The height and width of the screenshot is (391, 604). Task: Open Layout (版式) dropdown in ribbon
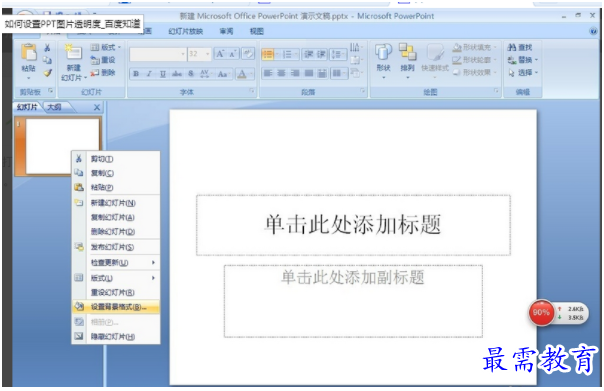106,47
